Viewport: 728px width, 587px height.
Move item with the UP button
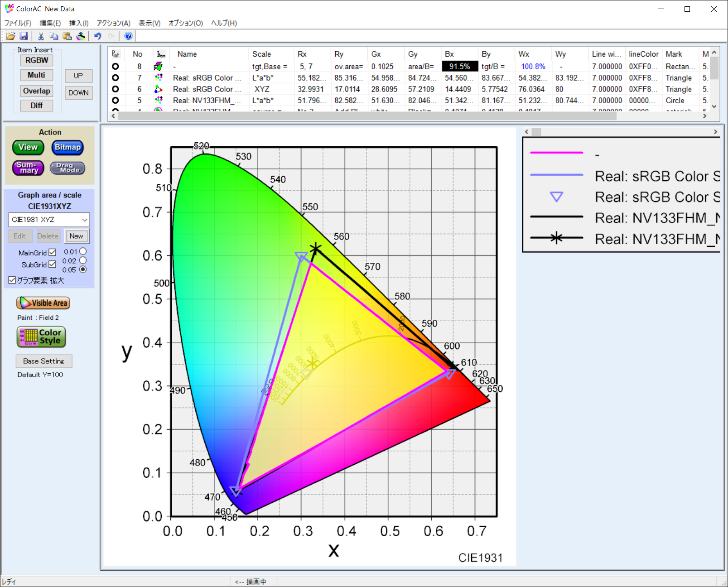tap(78, 76)
